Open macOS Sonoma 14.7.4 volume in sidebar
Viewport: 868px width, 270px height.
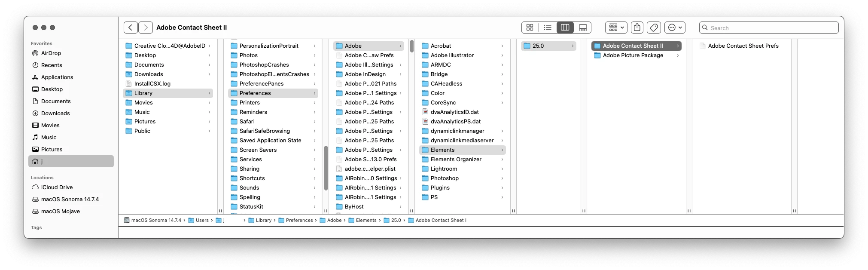coord(71,199)
